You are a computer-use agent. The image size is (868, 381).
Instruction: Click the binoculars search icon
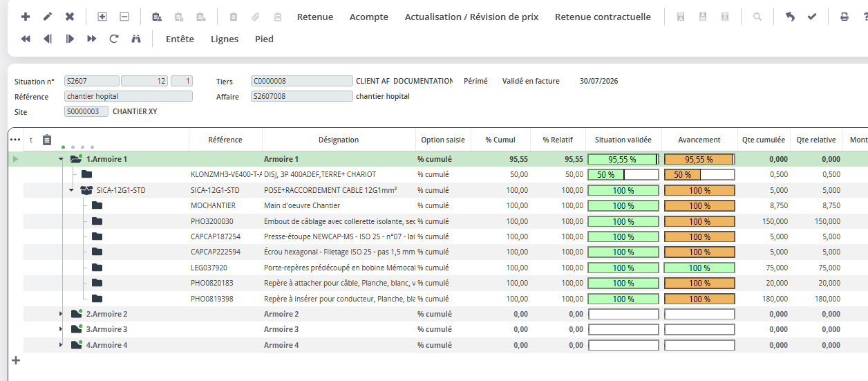point(136,39)
